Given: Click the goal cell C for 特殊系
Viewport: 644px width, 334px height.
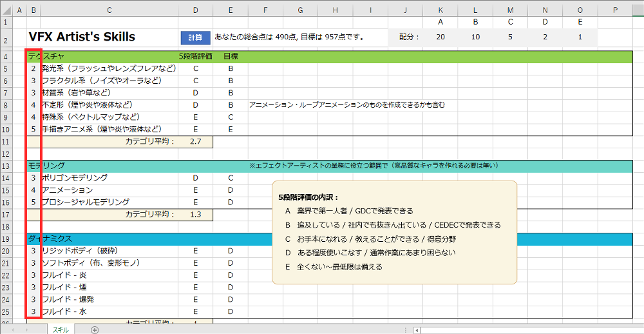Looking at the screenshot, I should (x=231, y=117).
